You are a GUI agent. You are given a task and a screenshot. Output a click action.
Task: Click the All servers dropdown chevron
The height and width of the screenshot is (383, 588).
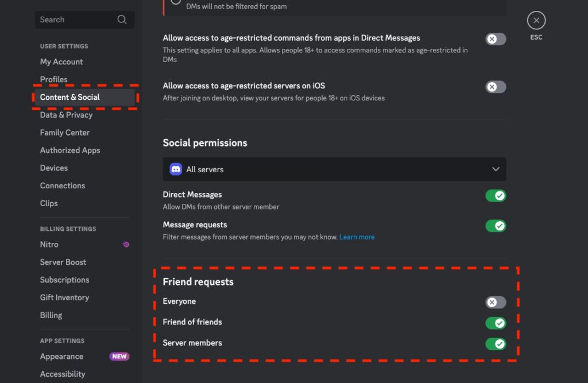(x=496, y=169)
